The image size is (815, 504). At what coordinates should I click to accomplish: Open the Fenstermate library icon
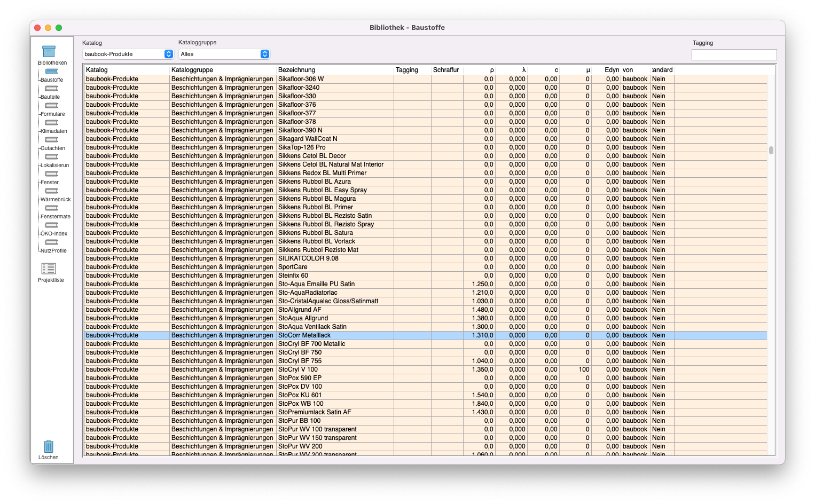pyautogui.click(x=51, y=208)
